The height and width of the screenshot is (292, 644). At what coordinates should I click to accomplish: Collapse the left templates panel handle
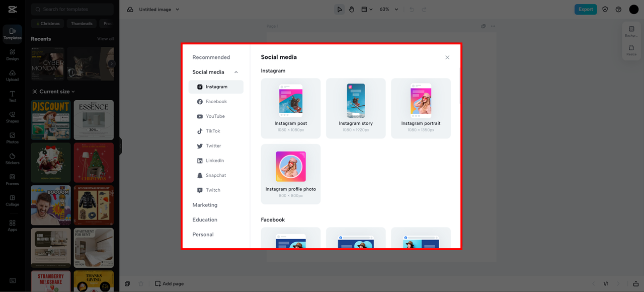[x=121, y=146]
